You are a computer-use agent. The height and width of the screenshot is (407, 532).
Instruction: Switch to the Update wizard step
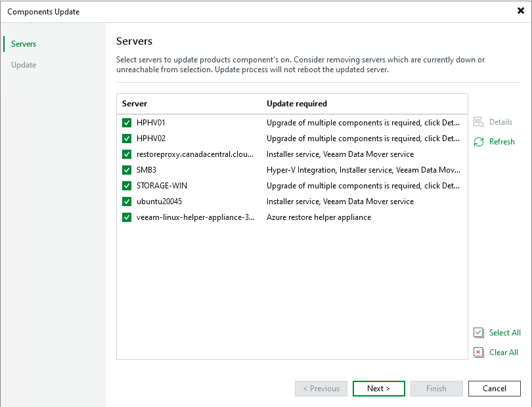(x=24, y=65)
